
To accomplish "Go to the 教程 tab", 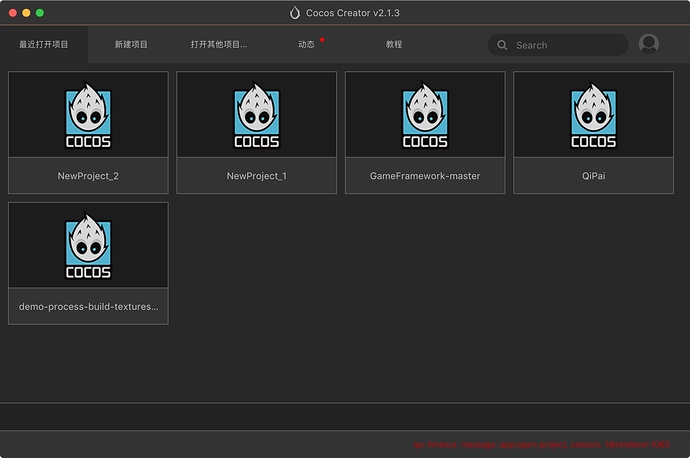I will pos(394,44).
